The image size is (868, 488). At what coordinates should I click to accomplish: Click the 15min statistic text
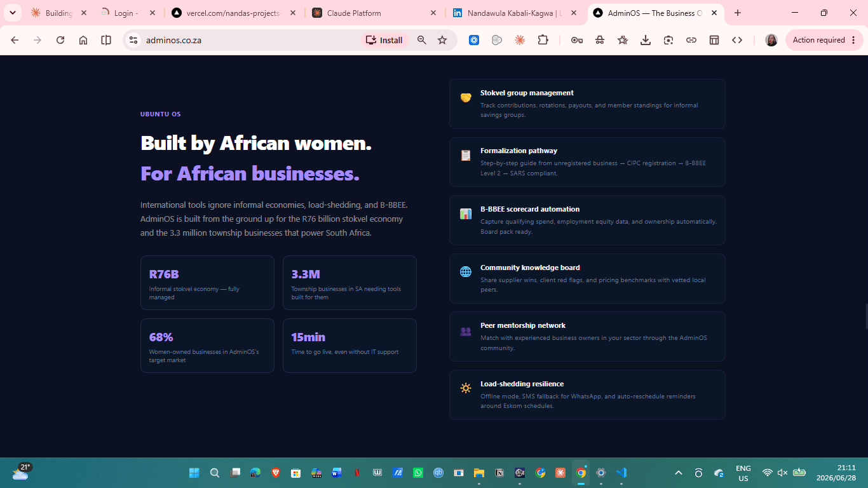(x=308, y=337)
